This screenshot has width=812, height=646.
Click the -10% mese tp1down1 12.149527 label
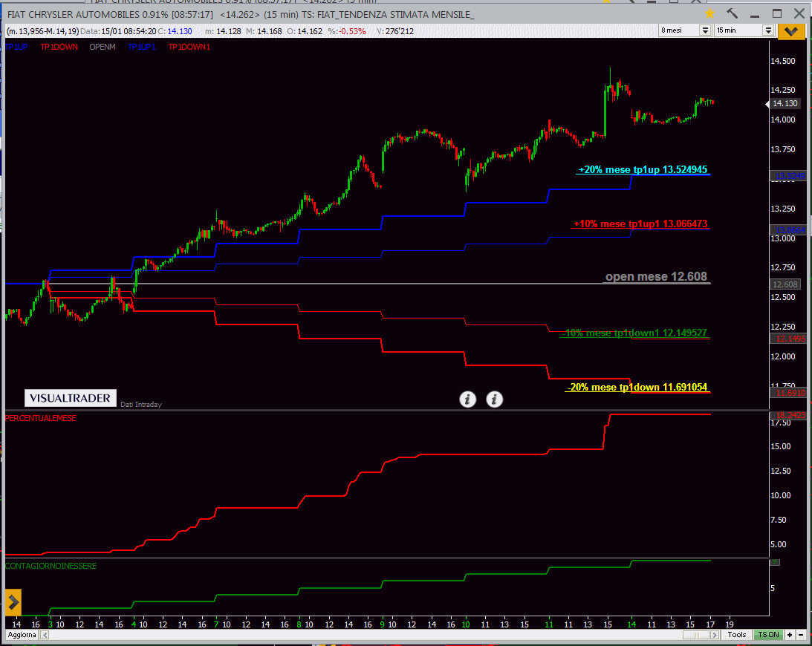pyautogui.click(x=635, y=333)
